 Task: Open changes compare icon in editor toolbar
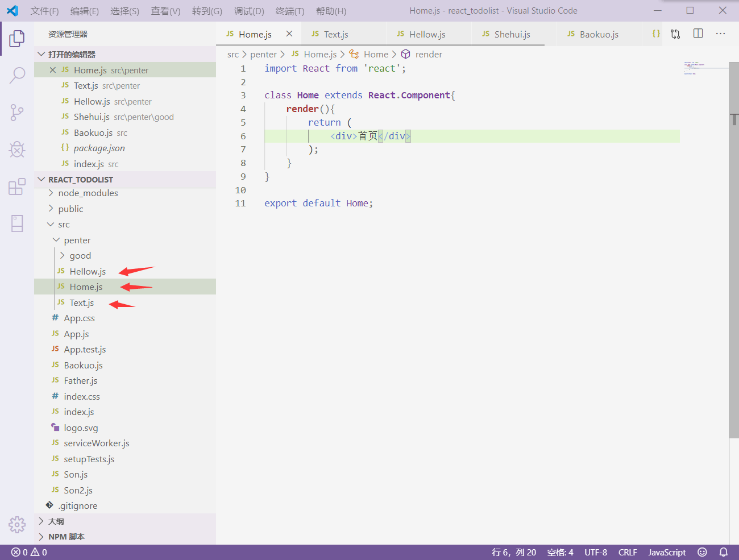coord(675,34)
